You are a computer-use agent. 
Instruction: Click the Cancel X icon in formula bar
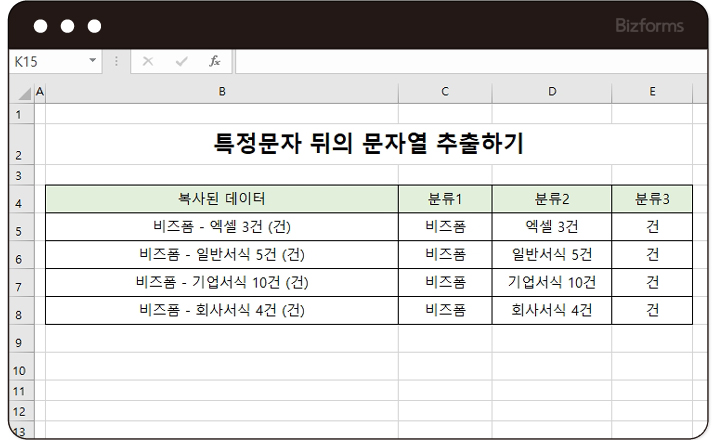coord(148,61)
